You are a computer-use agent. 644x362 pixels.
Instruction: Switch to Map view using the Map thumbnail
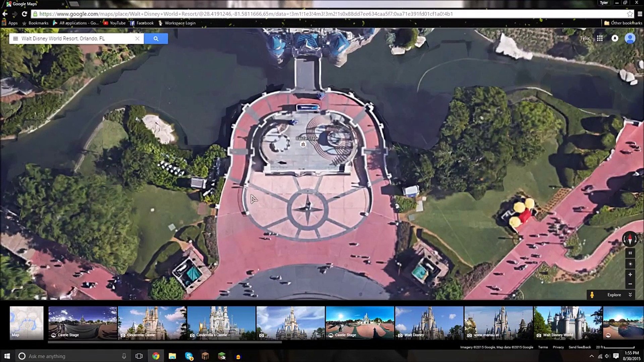(x=26, y=323)
